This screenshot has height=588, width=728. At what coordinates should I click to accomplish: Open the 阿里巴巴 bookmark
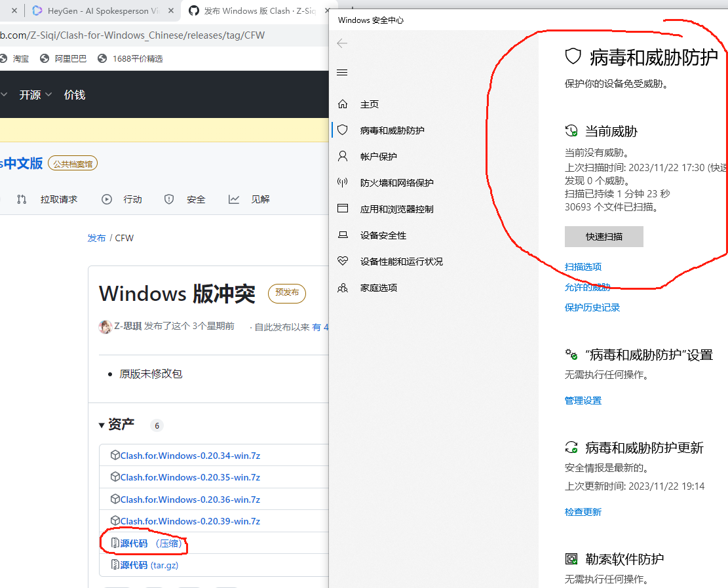(64, 58)
